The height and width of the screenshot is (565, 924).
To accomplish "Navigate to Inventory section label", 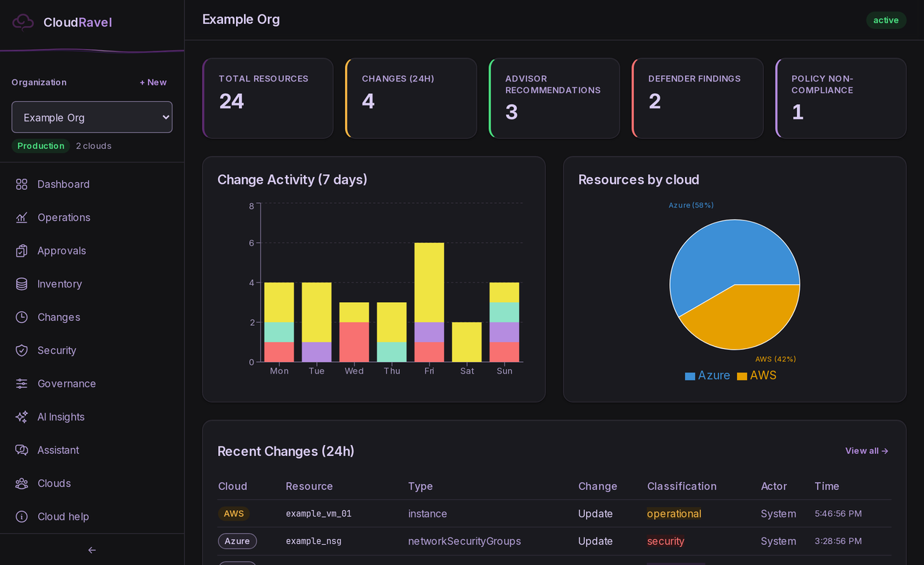I will pos(59,284).
